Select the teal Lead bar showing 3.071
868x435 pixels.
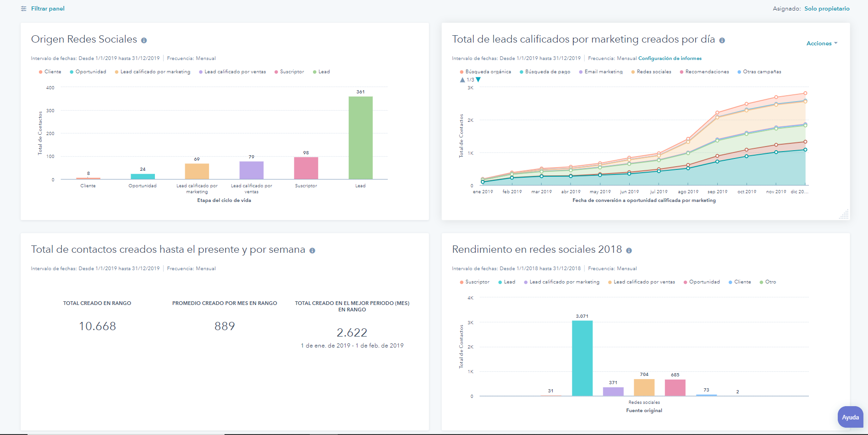click(x=582, y=358)
